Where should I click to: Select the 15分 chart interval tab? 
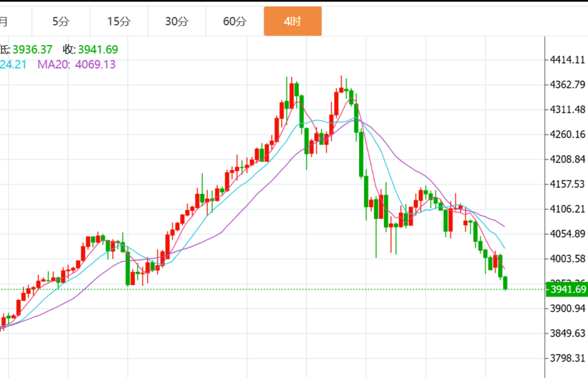point(119,22)
